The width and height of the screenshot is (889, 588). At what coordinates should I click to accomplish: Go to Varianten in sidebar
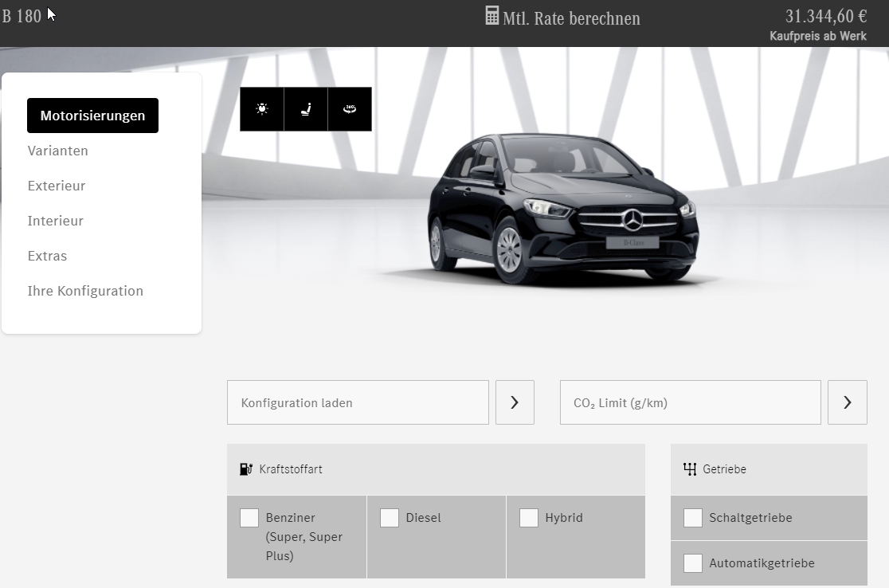58,151
